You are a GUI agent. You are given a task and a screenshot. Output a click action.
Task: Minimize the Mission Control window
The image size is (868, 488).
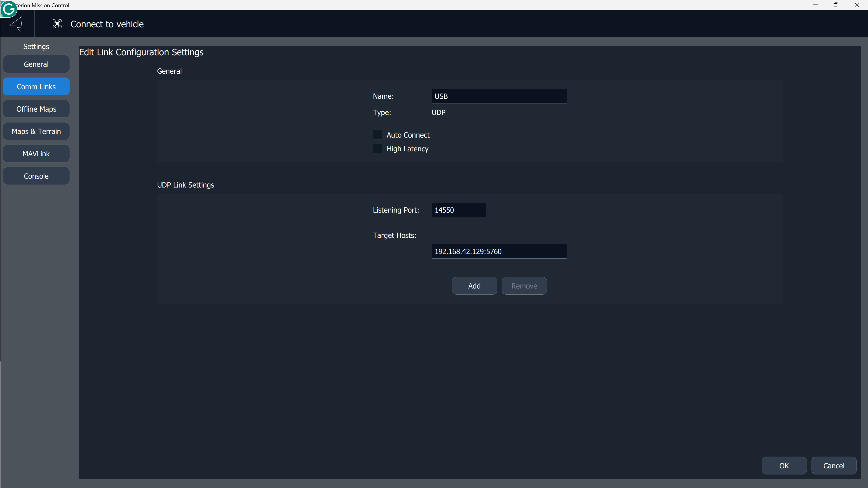coord(815,5)
